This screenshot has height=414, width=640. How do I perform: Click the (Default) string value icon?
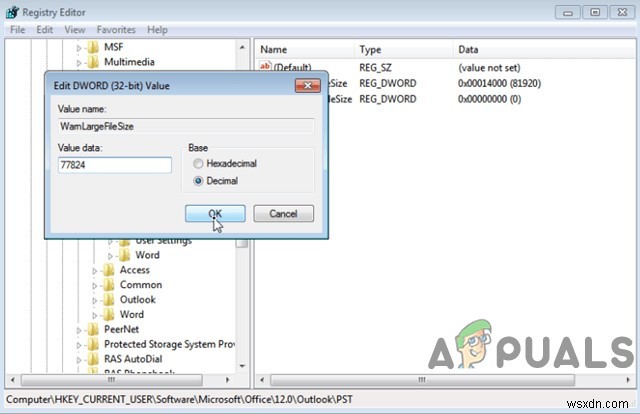coord(265,66)
